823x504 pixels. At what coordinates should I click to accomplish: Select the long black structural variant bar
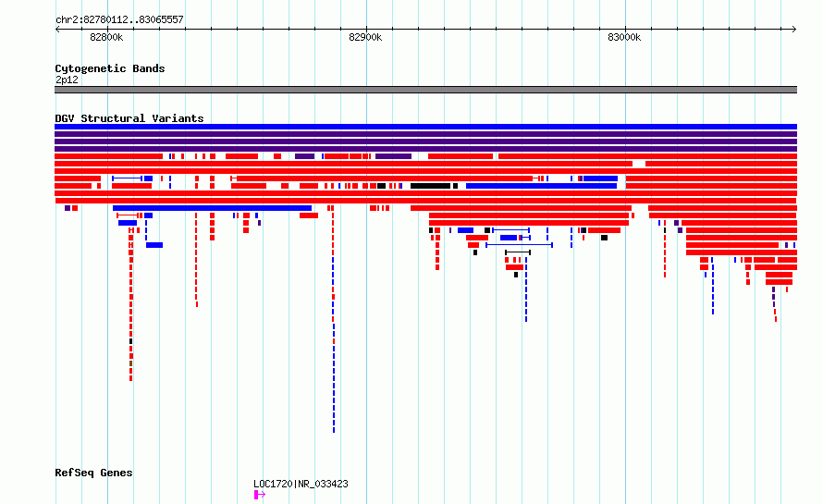[x=430, y=186]
